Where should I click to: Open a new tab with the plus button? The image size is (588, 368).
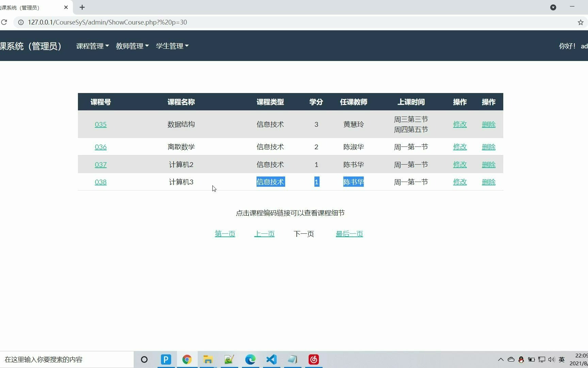tap(82, 7)
